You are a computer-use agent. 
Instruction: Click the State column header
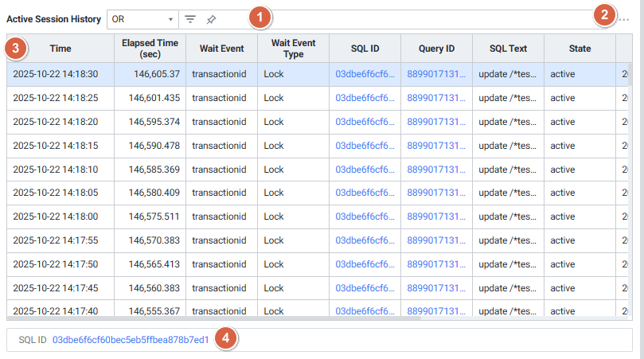pyautogui.click(x=580, y=49)
